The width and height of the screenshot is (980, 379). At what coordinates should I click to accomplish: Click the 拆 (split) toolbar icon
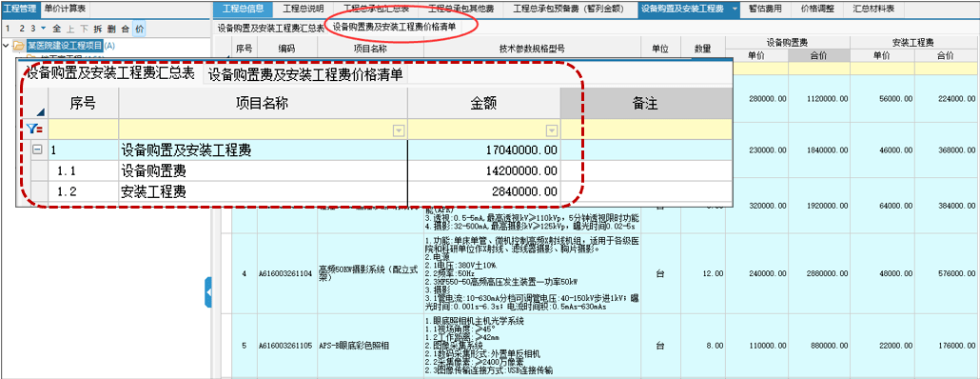[x=98, y=29]
